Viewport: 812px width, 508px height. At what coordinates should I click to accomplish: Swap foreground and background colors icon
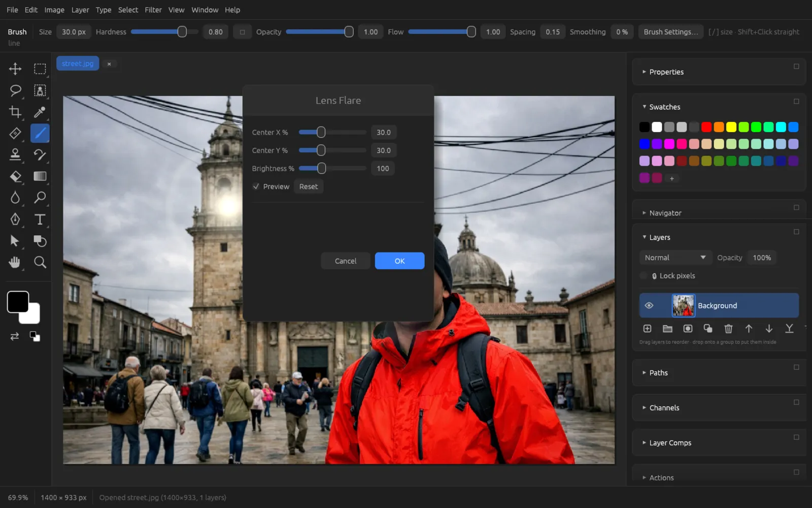[14, 336]
